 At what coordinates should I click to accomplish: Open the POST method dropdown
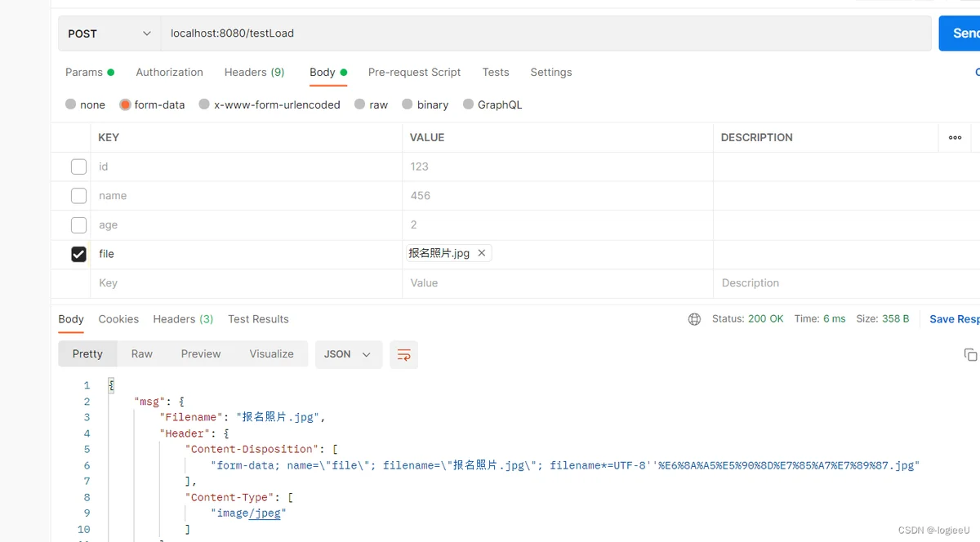tap(109, 33)
